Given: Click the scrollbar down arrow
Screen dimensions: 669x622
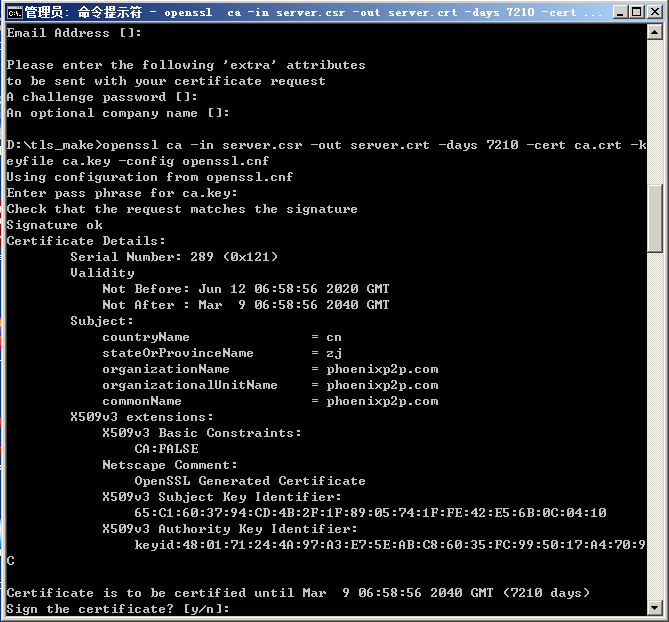Looking at the screenshot, I should click(654, 607).
